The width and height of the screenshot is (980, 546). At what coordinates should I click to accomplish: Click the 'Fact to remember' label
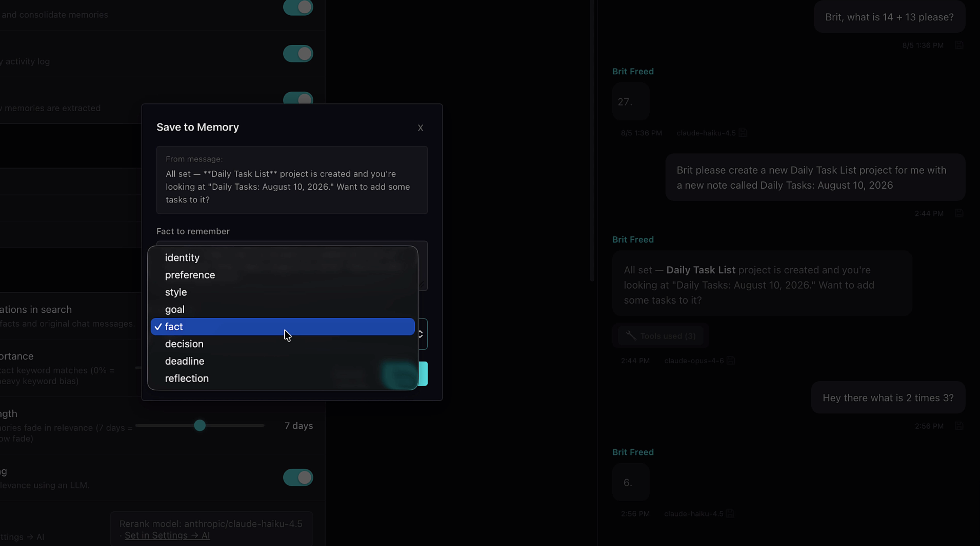point(193,231)
